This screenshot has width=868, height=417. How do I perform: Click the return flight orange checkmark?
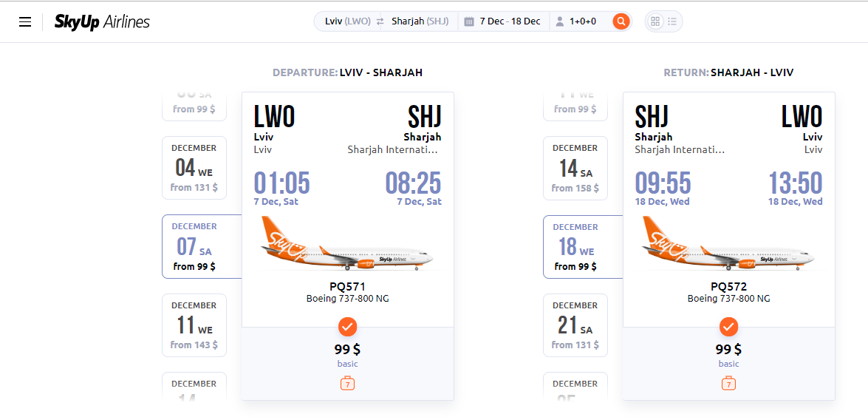tap(728, 327)
